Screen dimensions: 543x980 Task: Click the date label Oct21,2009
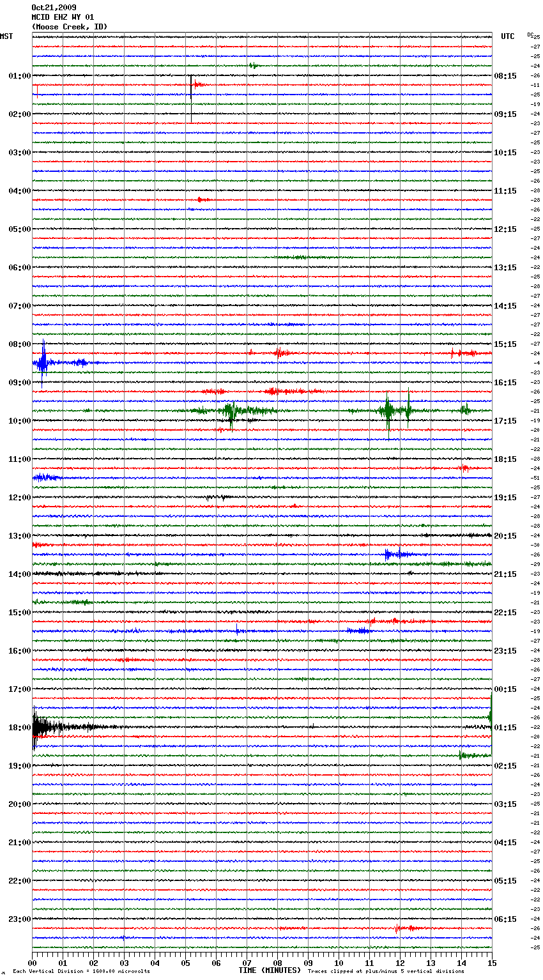(54, 8)
